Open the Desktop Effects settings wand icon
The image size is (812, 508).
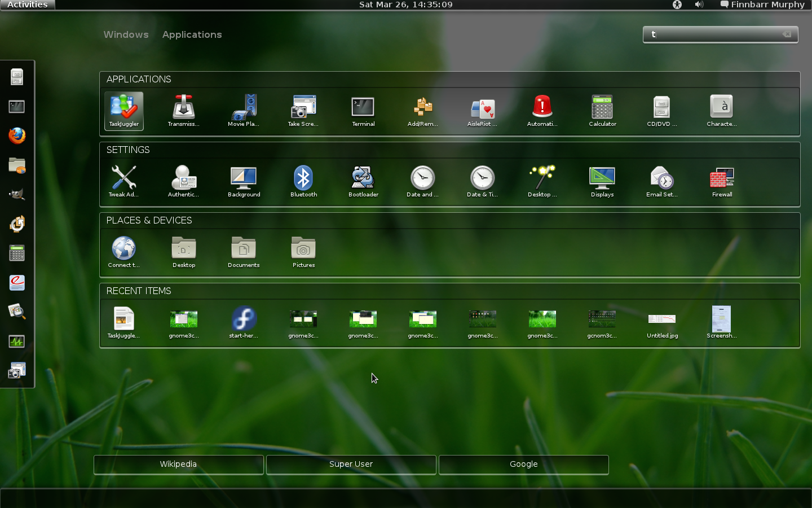click(x=542, y=182)
